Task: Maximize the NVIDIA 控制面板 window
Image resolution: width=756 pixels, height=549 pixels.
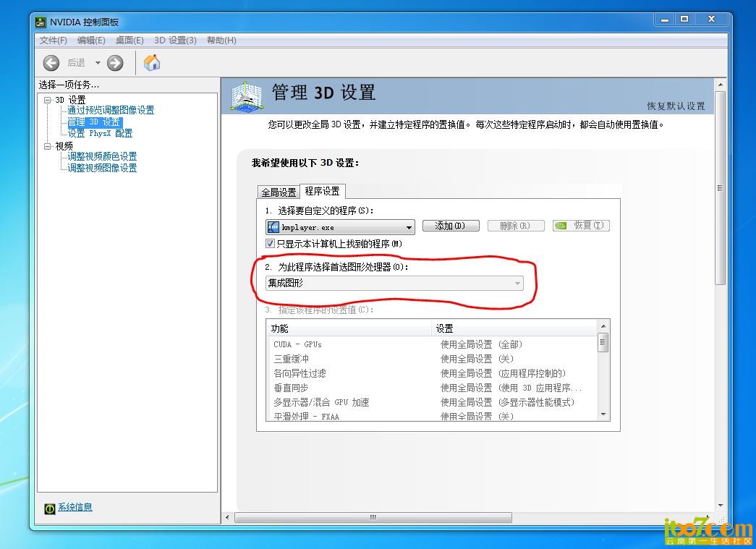Action: pos(684,20)
